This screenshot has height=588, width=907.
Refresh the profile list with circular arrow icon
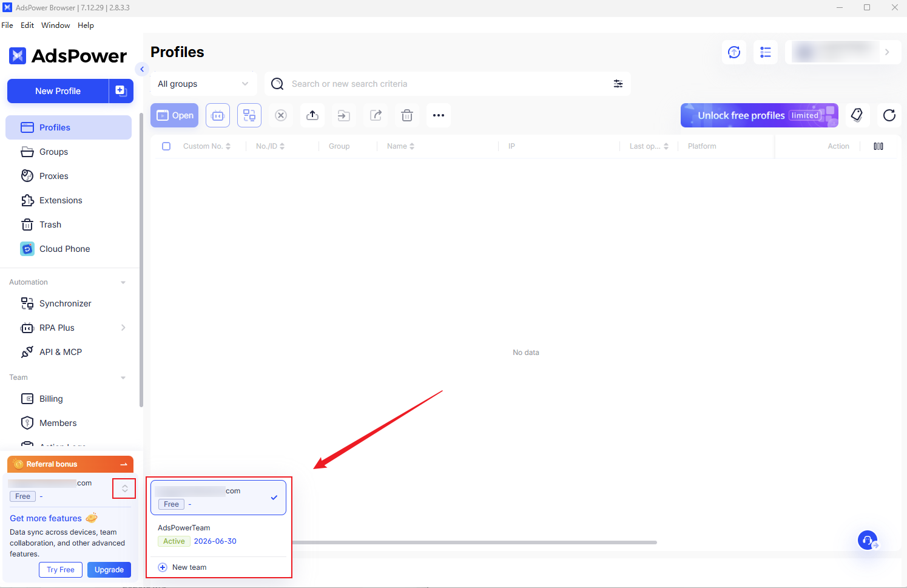click(889, 115)
